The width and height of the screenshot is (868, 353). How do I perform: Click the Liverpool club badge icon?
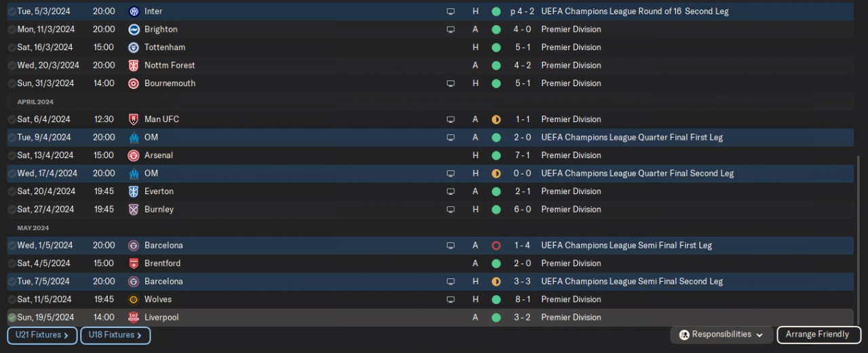[x=134, y=318]
